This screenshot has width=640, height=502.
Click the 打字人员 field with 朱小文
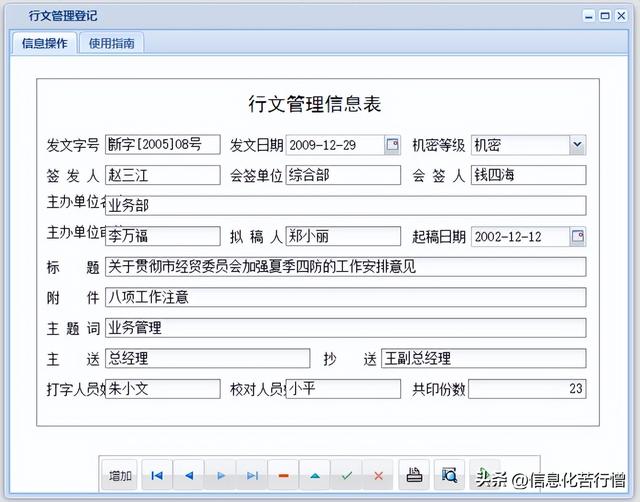point(163,389)
